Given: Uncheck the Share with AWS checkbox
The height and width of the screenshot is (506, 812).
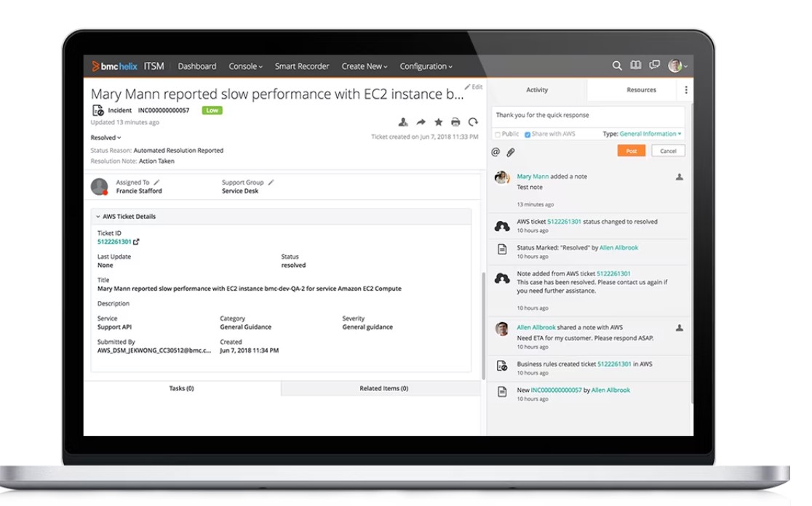Looking at the screenshot, I should 528,134.
